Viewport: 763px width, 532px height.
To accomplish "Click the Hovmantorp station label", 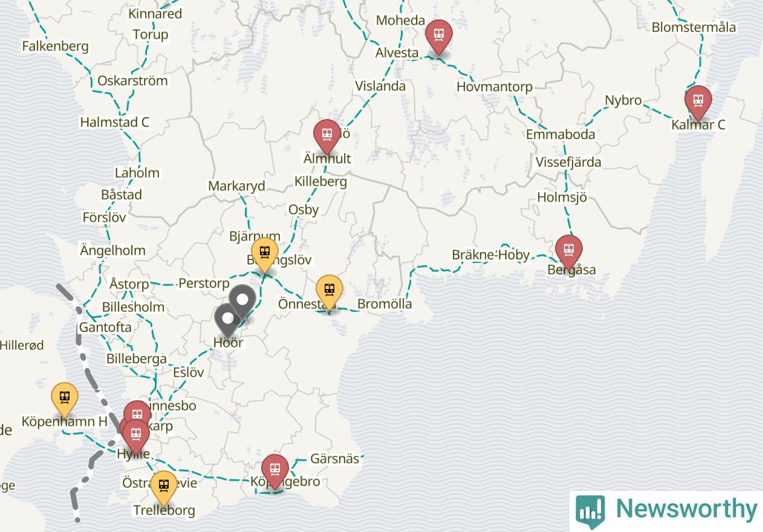I will pos(495,87).
